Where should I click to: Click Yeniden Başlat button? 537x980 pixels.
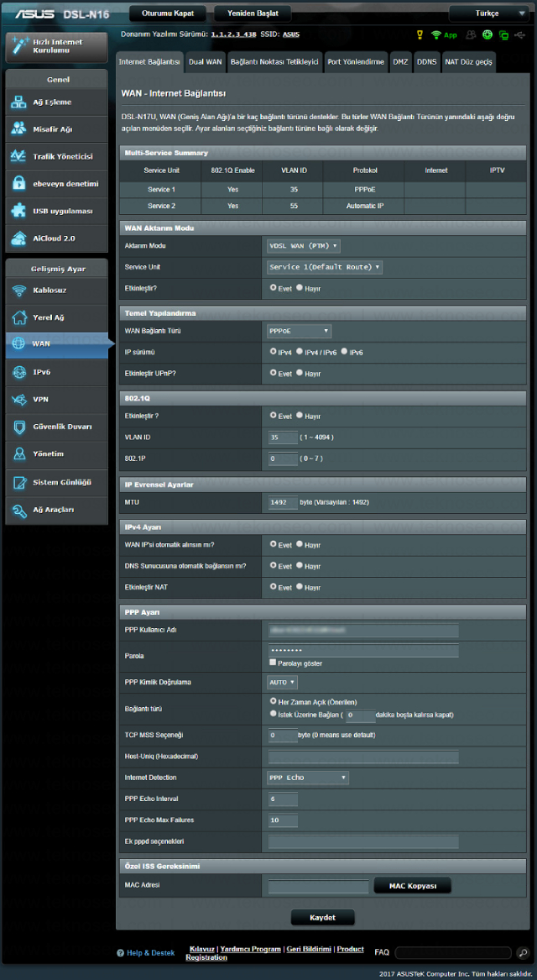(x=254, y=13)
